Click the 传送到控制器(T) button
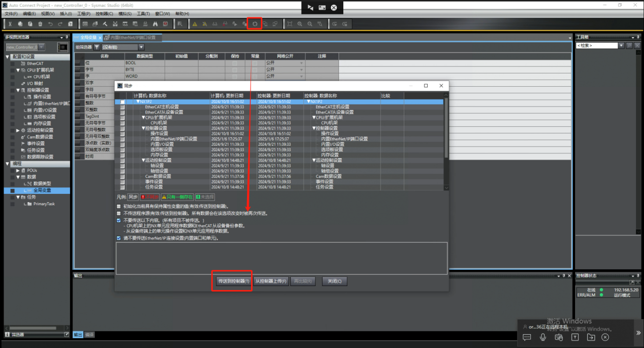Screen dimensions: 644x348 pyautogui.click(x=232, y=281)
